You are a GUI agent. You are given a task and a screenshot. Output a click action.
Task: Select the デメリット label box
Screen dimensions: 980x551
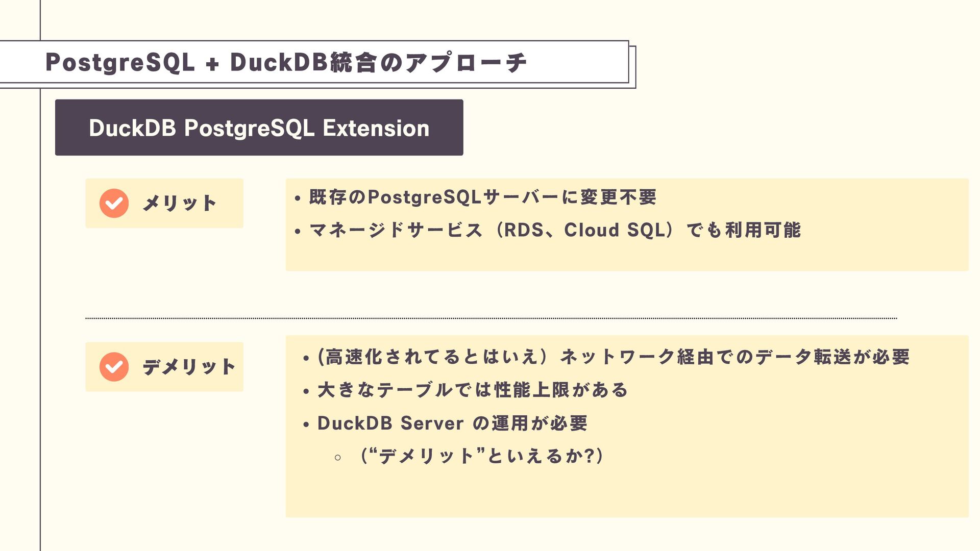tap(164, 367)
